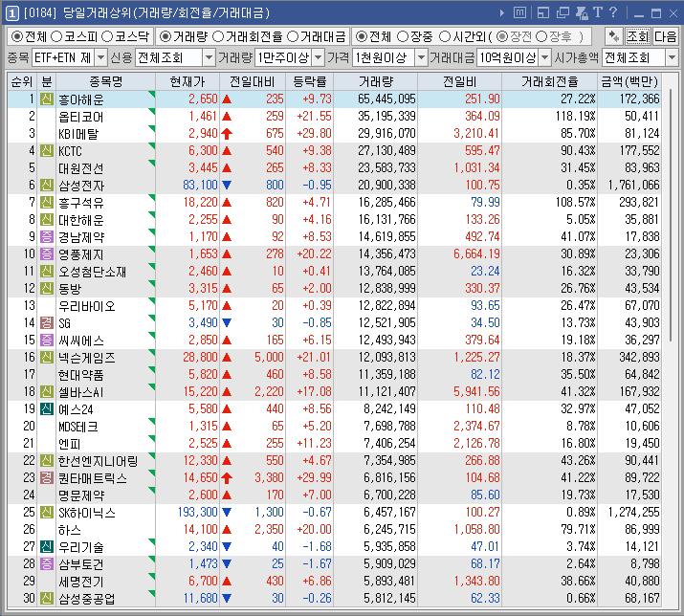Select the 세명전기 stock name

click(x=81, y=582)
